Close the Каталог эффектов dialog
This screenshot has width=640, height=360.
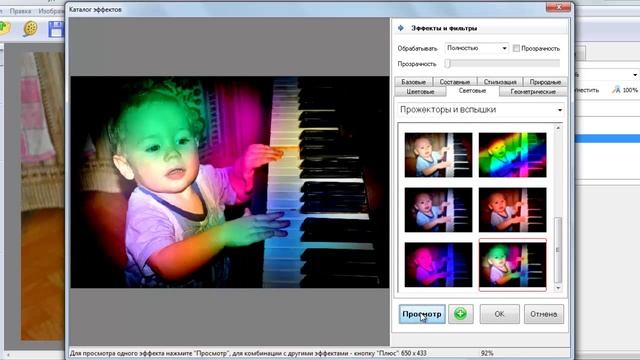(558, 7)
